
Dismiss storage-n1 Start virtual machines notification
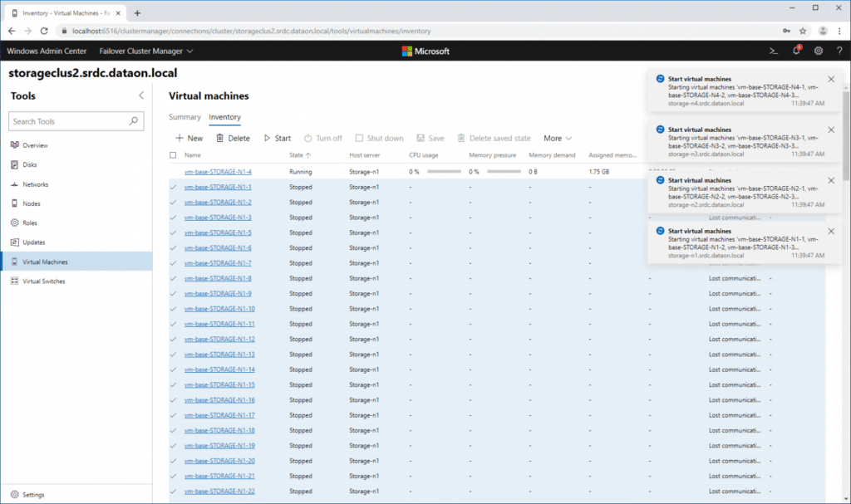point(831,231)
